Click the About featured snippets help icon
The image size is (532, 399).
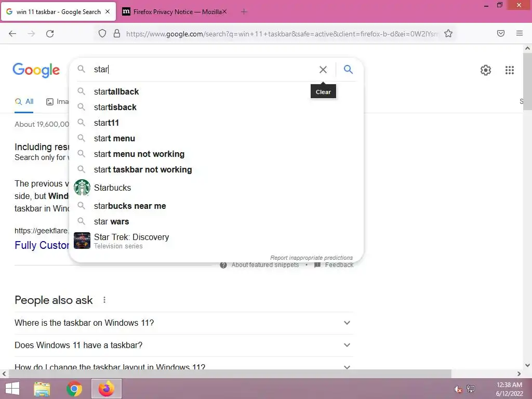[223, 265]
